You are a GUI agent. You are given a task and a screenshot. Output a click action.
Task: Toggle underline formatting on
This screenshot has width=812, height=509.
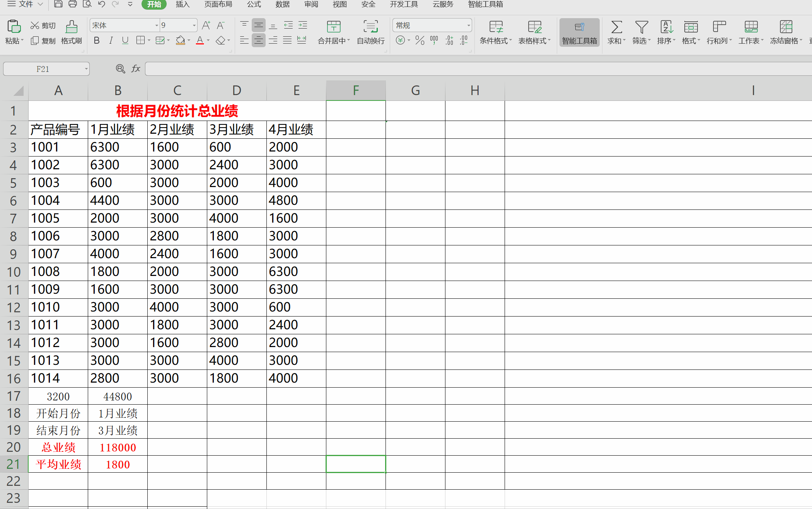tap(125, 40)
